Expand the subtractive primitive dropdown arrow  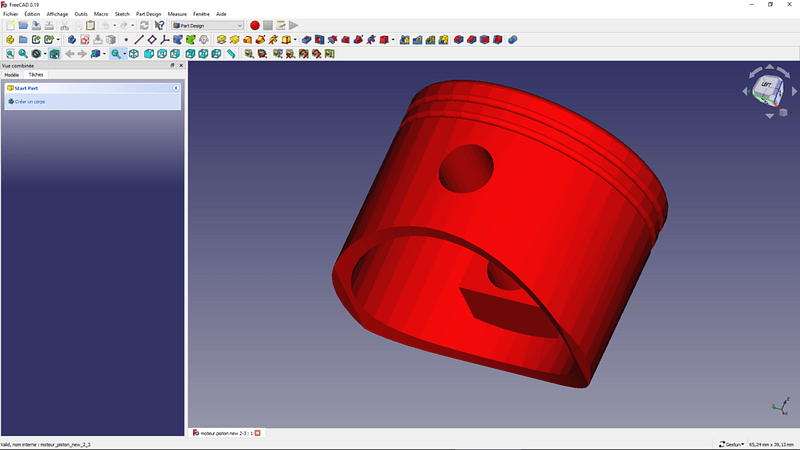tap(393, 40)
